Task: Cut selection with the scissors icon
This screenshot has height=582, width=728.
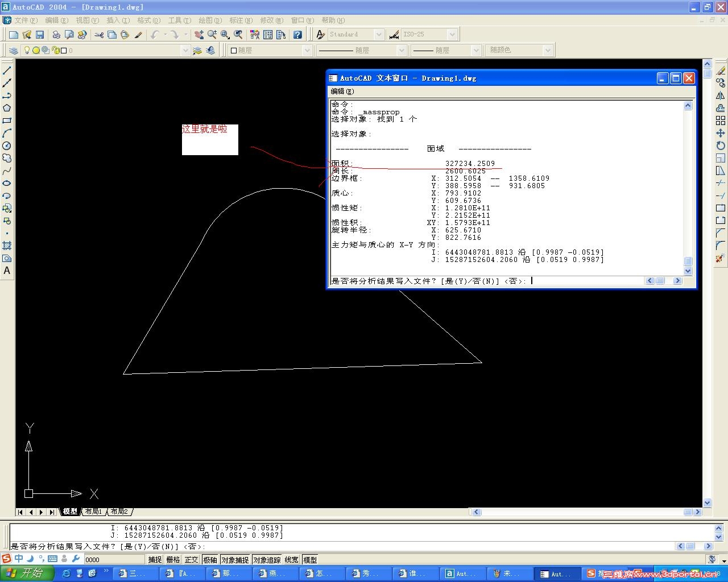Action: (99, 35)
